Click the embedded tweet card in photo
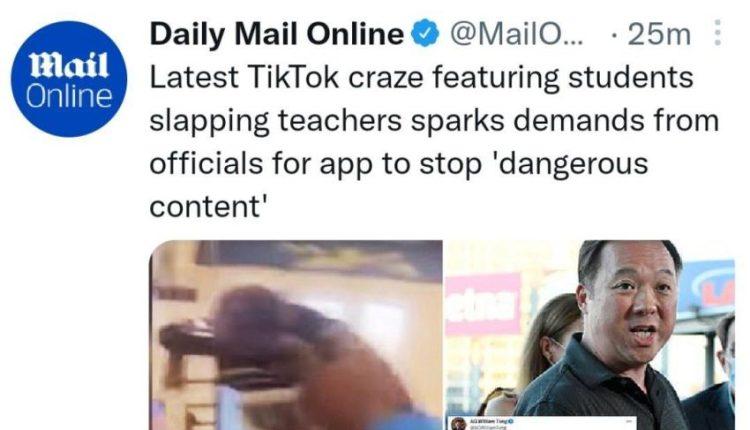Viewport: 750px width, 430px height. [x=541, y=423]
